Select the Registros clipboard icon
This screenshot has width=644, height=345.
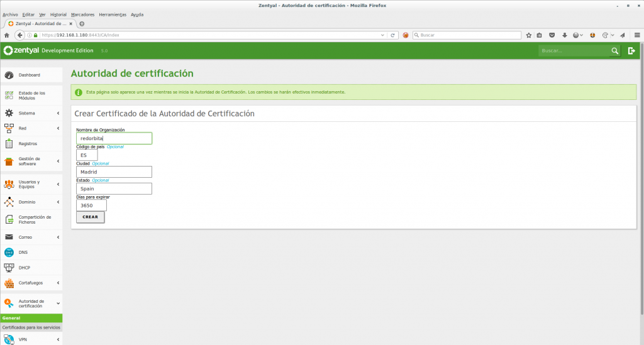9,143
